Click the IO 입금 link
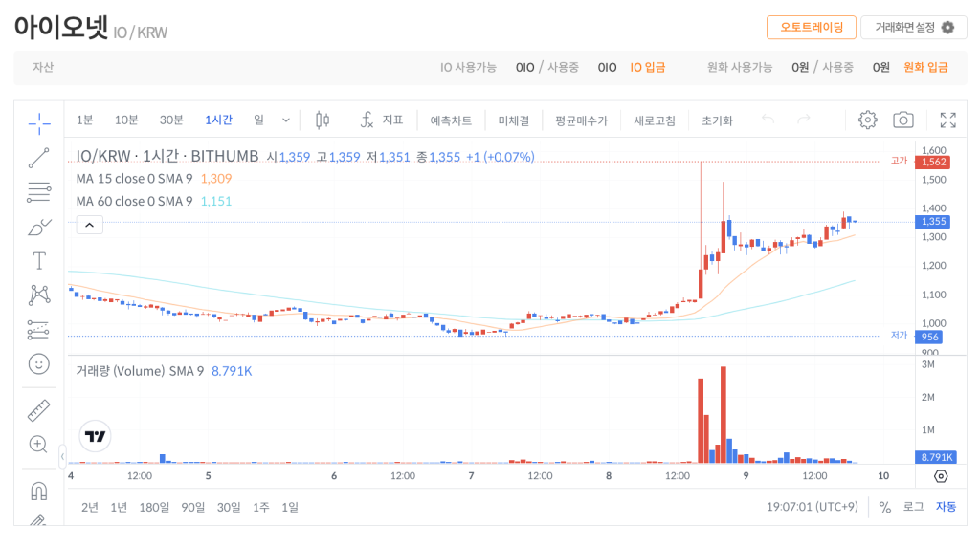 [648, 68]
